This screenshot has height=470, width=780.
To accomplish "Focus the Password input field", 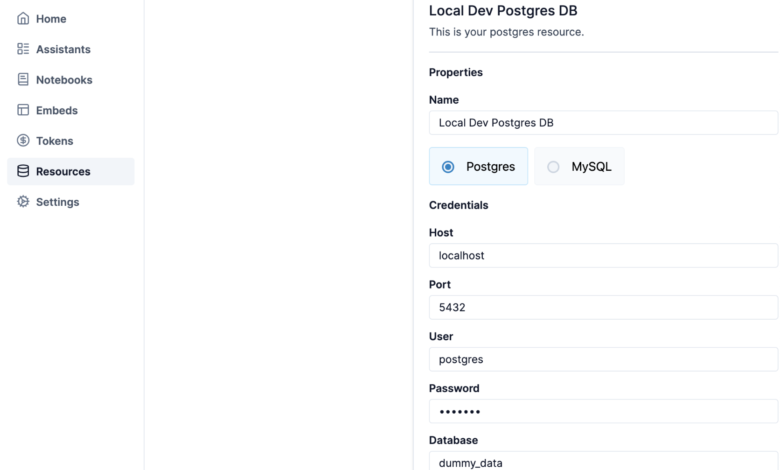I will 603,411.
